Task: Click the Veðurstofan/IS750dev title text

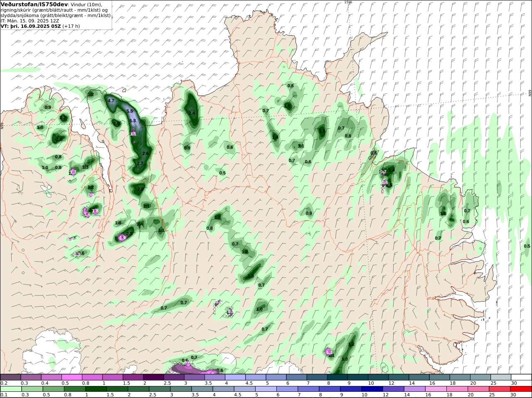Action: click(x=34, y=4)
